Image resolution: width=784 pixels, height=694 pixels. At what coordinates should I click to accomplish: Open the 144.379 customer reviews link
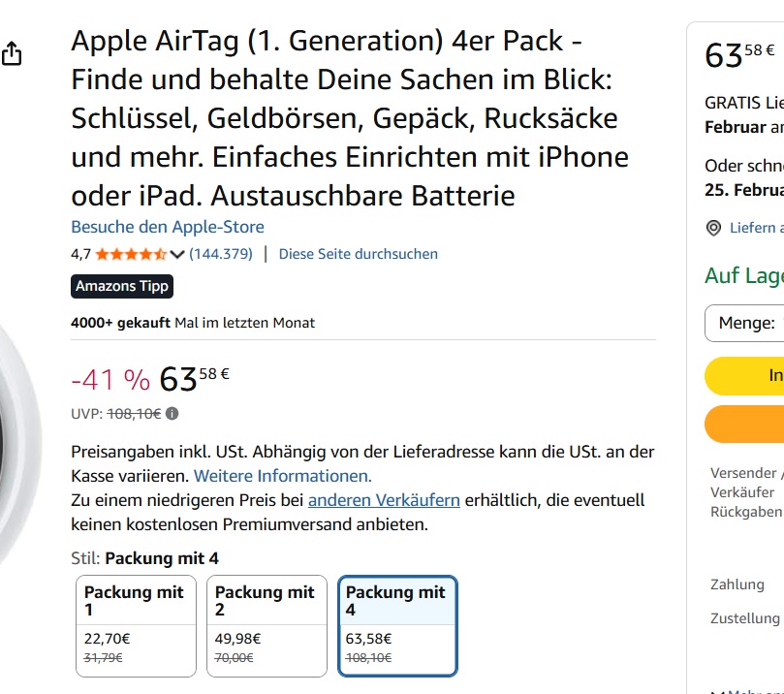tap(221, 254)
